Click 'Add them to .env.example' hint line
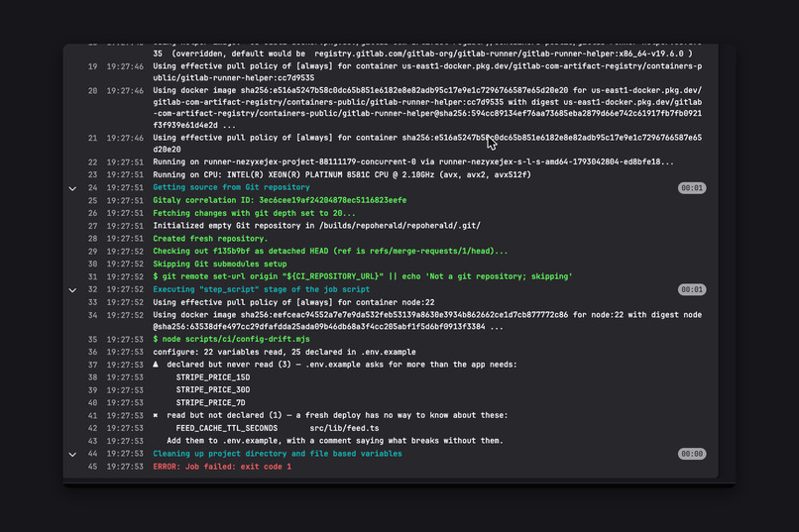The image size is (799, 532). (x=335, y=441)
